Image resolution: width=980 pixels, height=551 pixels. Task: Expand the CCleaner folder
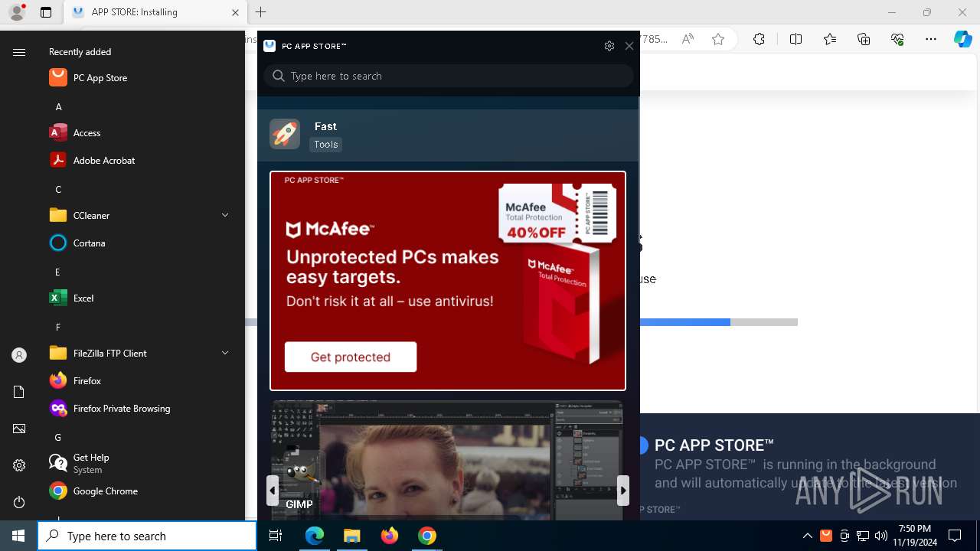225,215
